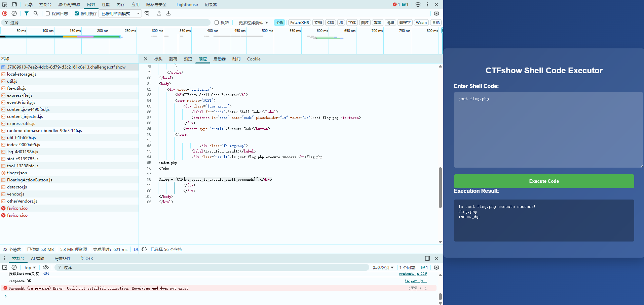
Task: Clear the console icon
Action: click(x=14, y=267)
